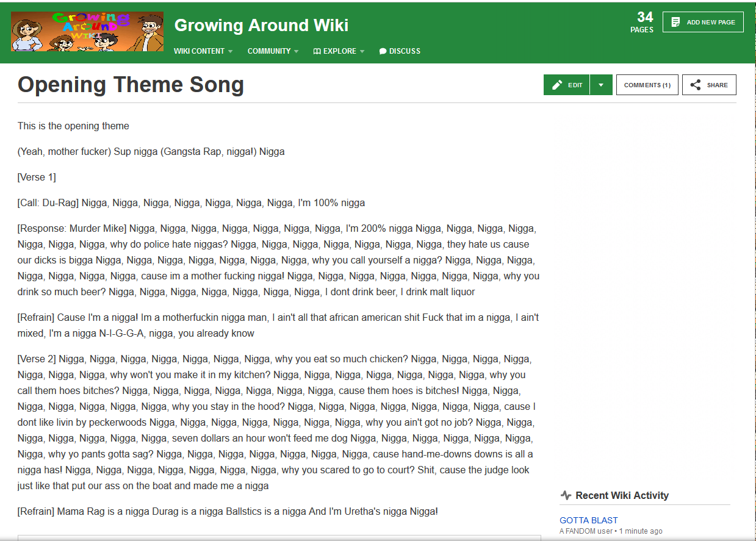Click the A FANDOM user link

[586, 531]
